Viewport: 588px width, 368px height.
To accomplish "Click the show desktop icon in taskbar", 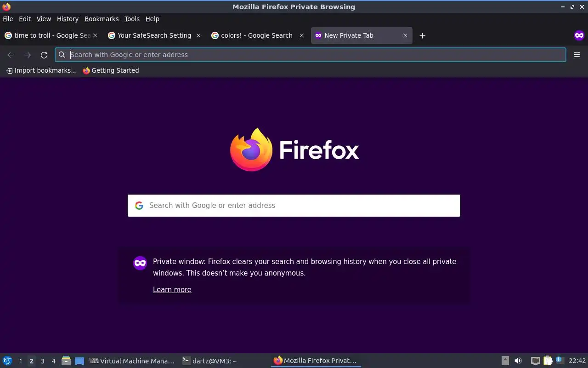I will point(79,361).
